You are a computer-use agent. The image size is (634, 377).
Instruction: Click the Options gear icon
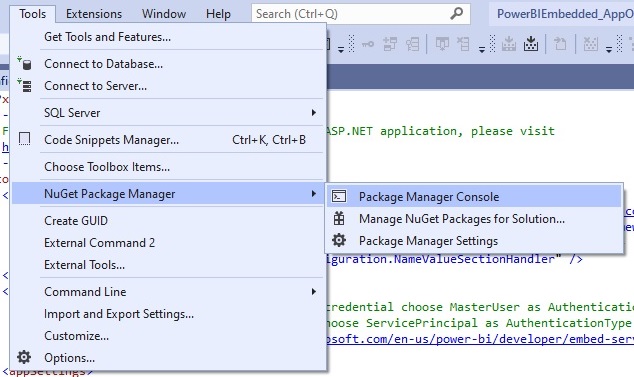point(24,357)
